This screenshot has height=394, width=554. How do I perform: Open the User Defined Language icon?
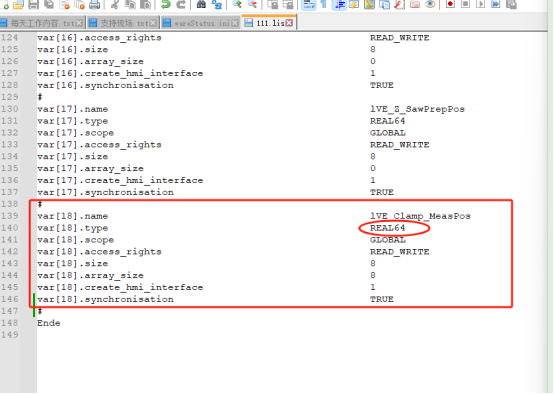354,4
